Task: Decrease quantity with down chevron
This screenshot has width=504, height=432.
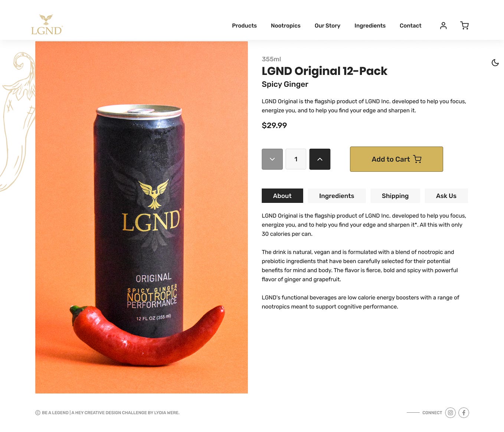Action: (272, 159)
